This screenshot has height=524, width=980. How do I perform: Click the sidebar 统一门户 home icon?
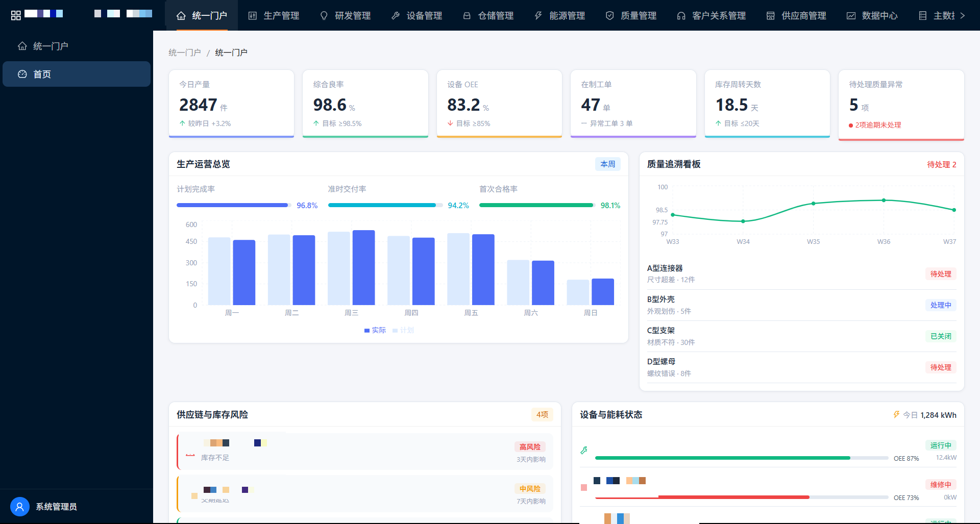pyautogui.click(x=22, y=46)
